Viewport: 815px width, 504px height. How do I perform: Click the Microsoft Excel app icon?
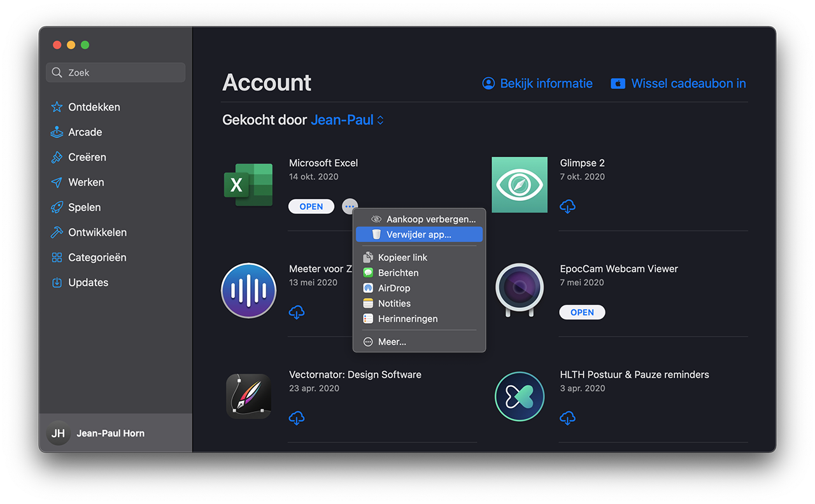tap(248, 185)
